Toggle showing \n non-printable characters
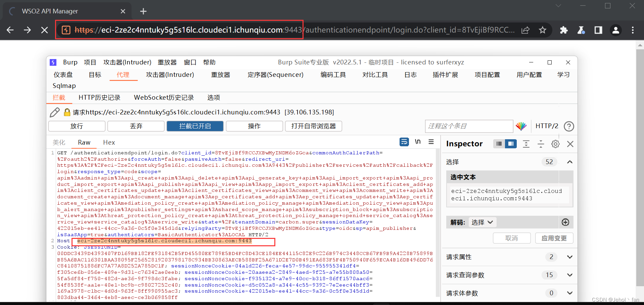Image resolution: width=644 pixels, height=305 pixels. pyautogui.click(x=418, y=142)
